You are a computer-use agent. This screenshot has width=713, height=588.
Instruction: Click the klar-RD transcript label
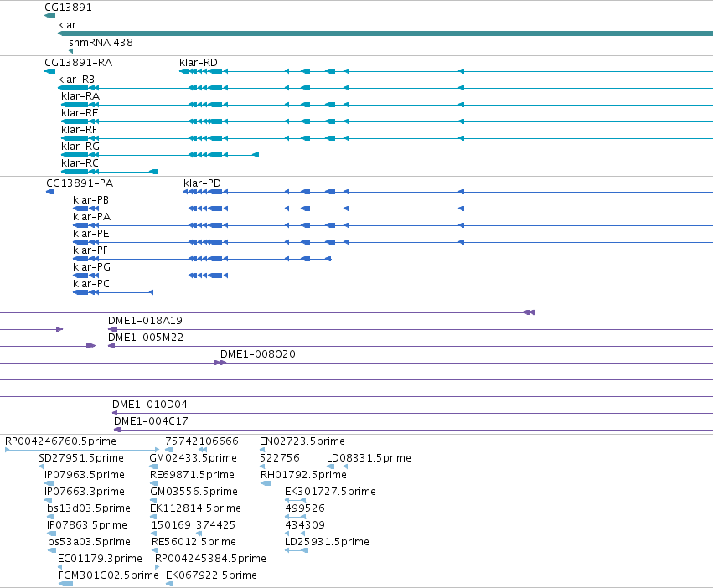pos(199,62)
